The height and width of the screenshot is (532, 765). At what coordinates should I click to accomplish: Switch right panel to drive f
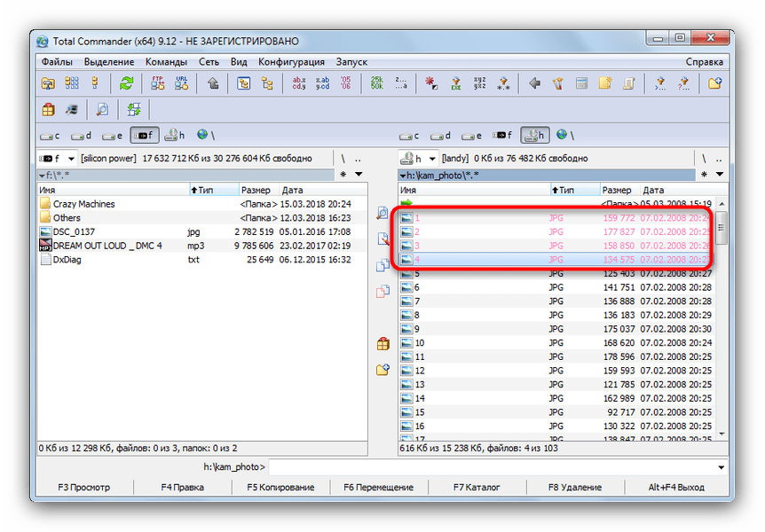point(502,135)
